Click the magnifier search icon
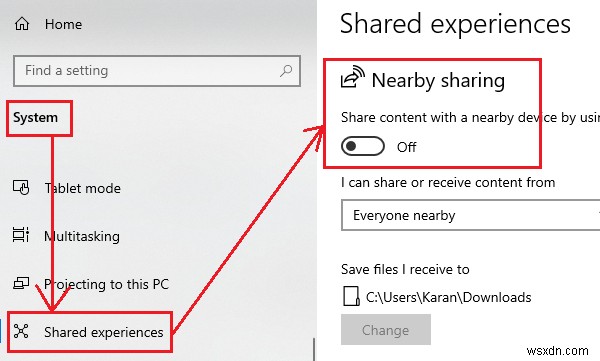600x361 pixels. 286,71
